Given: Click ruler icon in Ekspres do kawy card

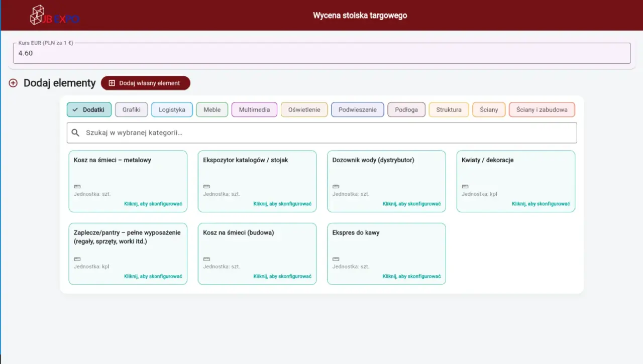Looking at the screenshot, I should pyautogui.click(x=336, y=259).
